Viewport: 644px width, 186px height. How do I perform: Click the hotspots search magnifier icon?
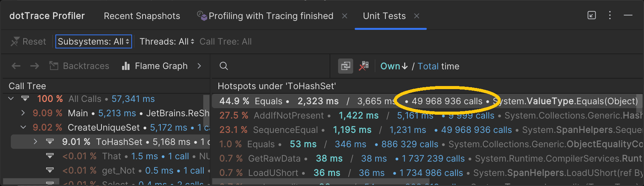223,66
